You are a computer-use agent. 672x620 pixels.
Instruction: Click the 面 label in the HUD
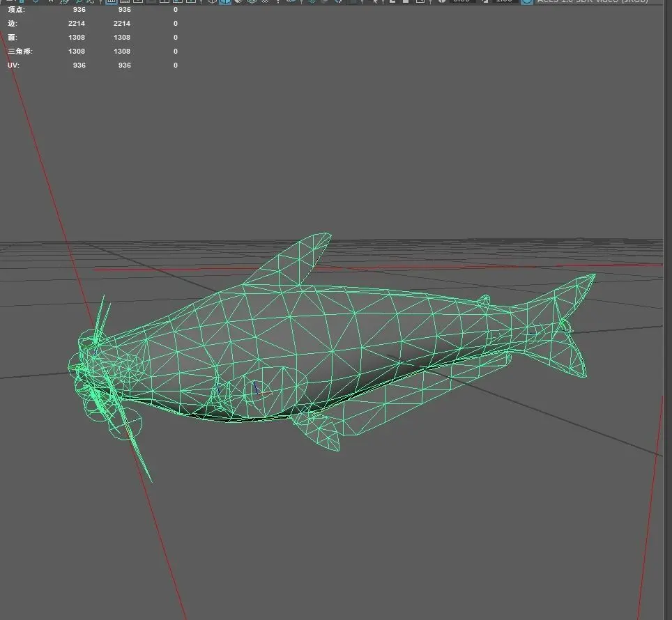(x=13, y=37)
